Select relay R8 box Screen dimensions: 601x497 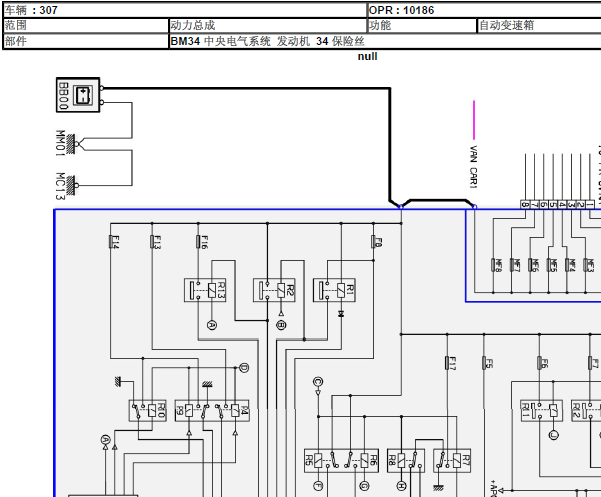[406, 461]
